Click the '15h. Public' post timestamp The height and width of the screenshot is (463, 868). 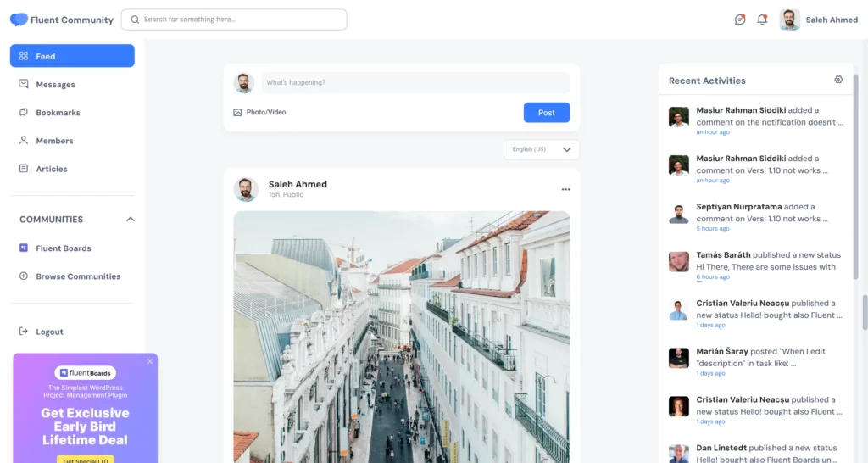[x=286, y=195]
